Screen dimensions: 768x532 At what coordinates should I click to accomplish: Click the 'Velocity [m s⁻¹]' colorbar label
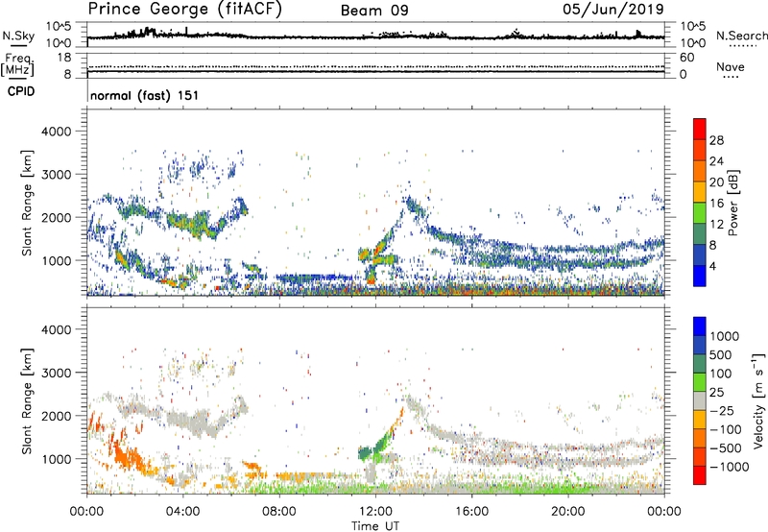tap(758, 400)
